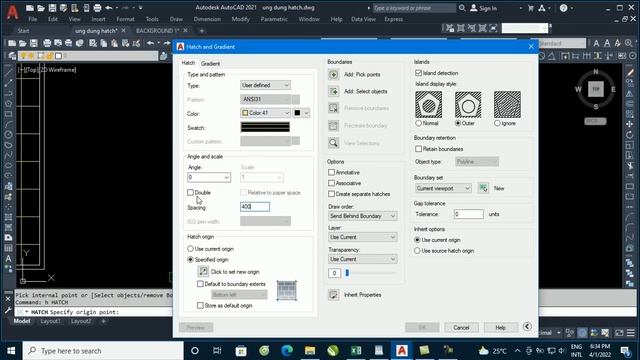
Task: Click the Cancel button
Action: (461, 327)
